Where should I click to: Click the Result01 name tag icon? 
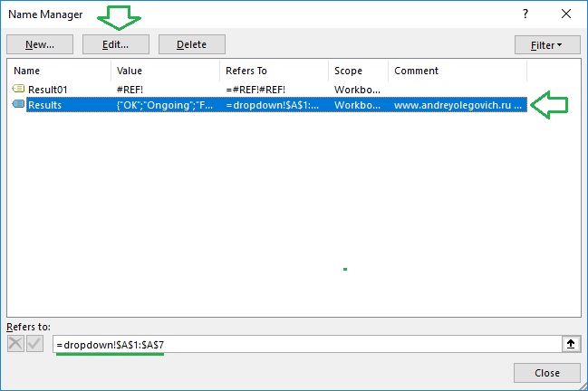pos(18,89)
